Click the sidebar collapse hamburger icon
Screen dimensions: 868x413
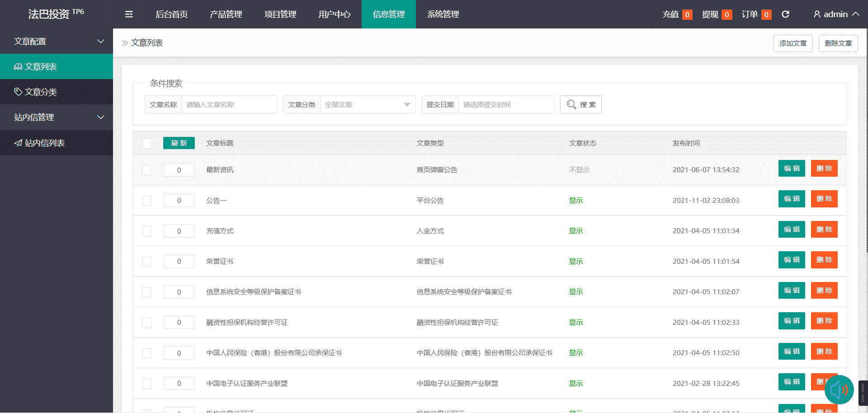[x=129, y=14]
